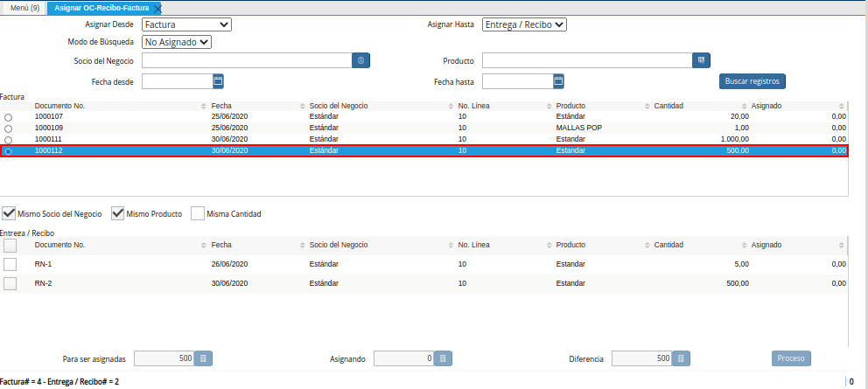Click calculator icon next to Diferencia
Image resolution: width=868 pixels, height=389 pixels.
682,358
